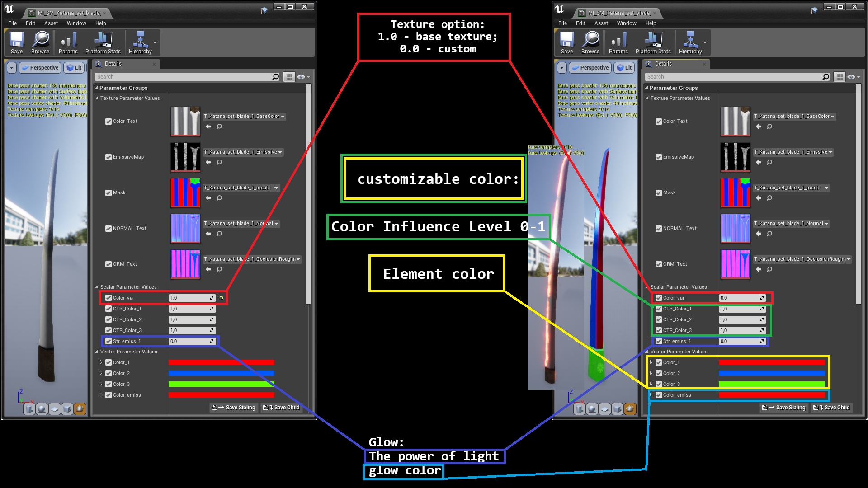Open Window menu in right window

pyautogui.click(x=626, y=23)
